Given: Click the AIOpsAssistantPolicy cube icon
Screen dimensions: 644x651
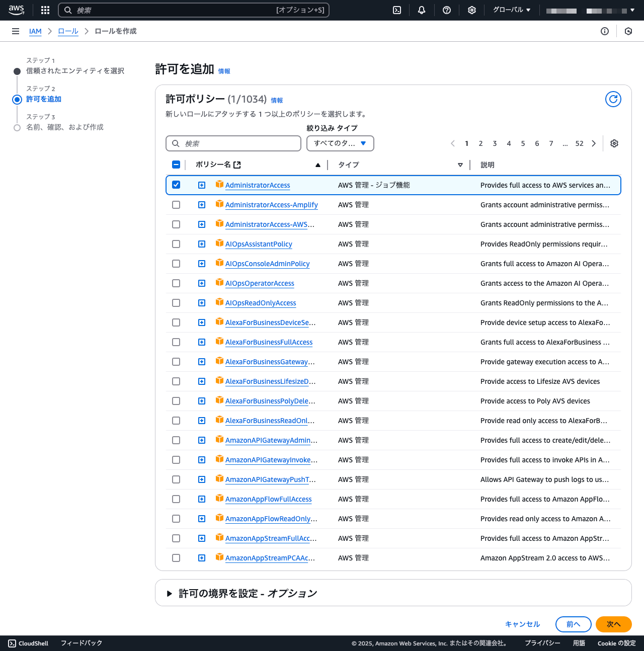Looking at the screenshot, I should 219,243.
